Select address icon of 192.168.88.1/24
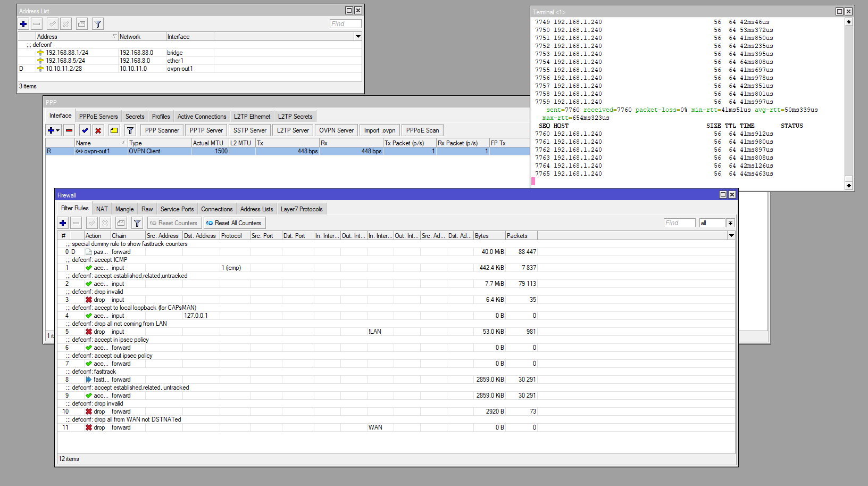868x486 pixels. [40, 53]
